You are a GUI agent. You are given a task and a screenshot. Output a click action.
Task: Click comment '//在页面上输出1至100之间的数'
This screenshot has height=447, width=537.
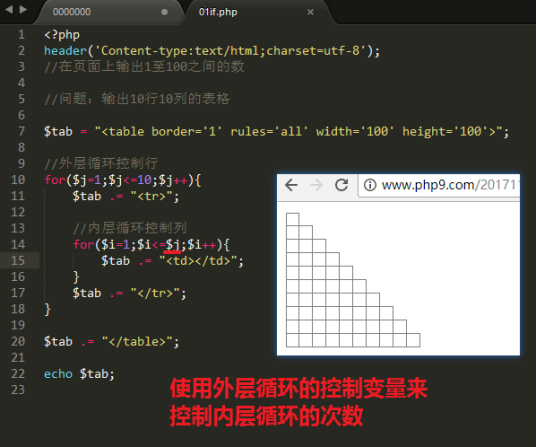pyautogui.click(x=144, y=66)
